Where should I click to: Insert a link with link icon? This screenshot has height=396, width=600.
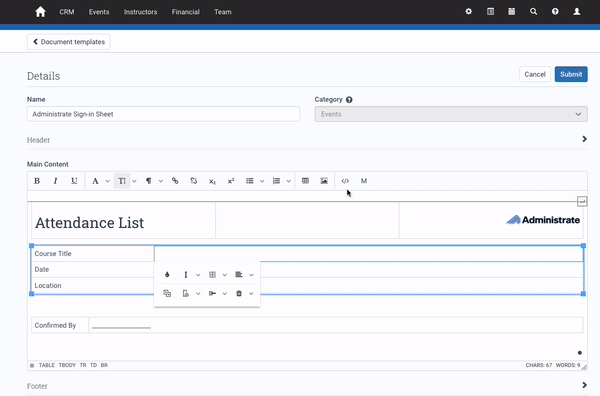pos(175,181)
